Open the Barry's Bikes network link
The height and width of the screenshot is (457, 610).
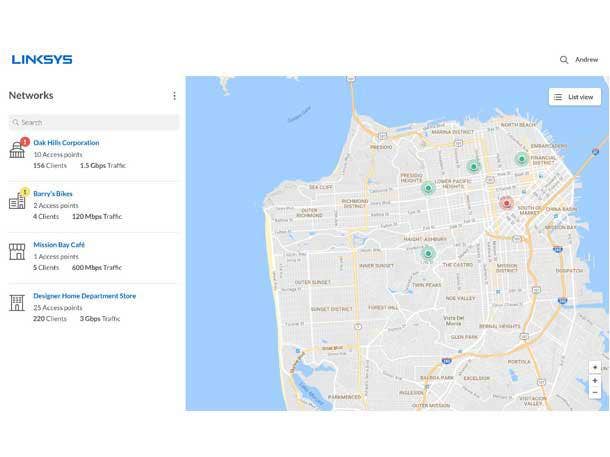(53, 193)
